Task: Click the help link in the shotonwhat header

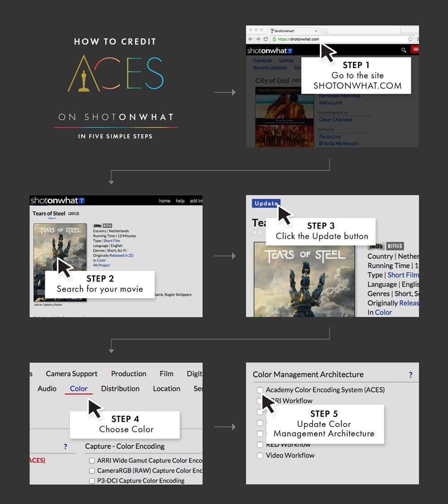Action: coord(180,201)
